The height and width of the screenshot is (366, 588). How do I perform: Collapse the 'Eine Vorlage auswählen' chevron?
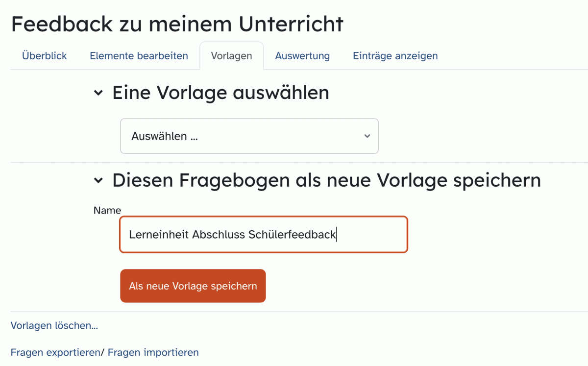click(x=98, y=93)
